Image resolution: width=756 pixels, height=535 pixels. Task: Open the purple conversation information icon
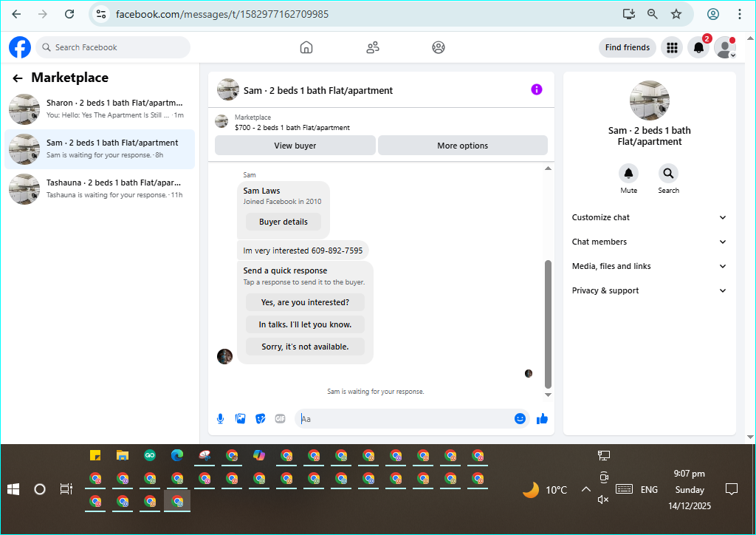pyautogui.click(x=537, y=89)
